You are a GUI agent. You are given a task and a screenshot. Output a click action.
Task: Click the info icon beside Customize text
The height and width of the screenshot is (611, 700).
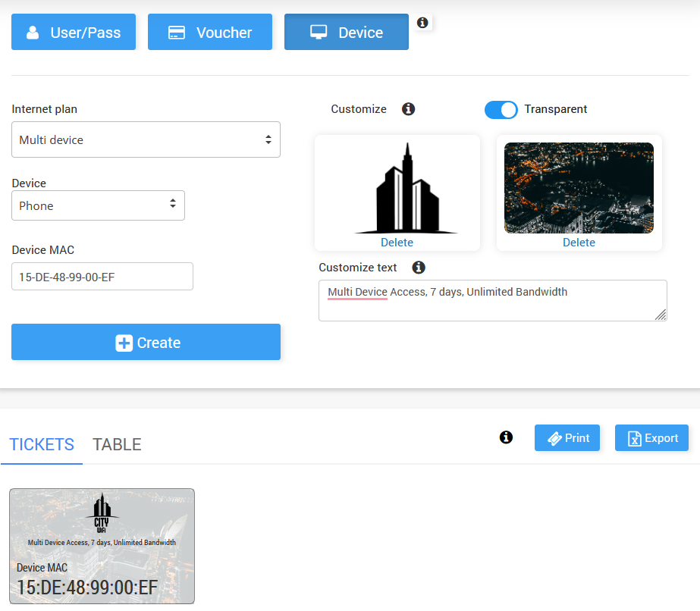point(419,268)
